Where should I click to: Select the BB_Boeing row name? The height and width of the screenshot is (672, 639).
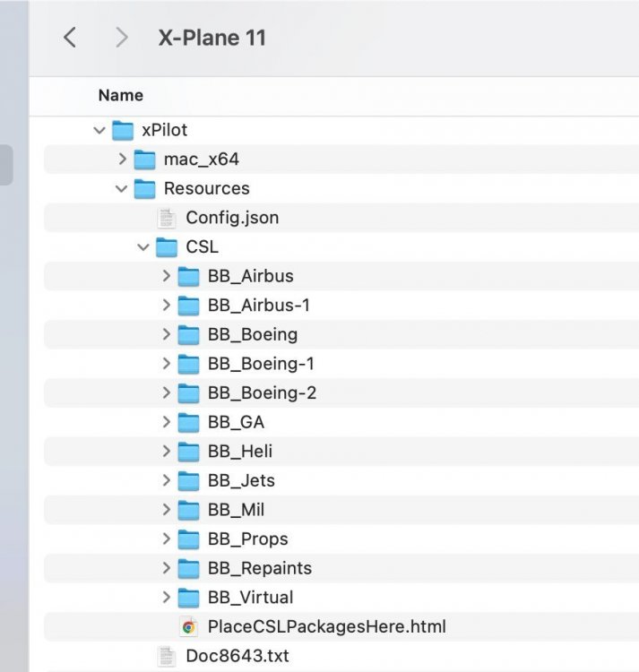(x=253, y=334)
